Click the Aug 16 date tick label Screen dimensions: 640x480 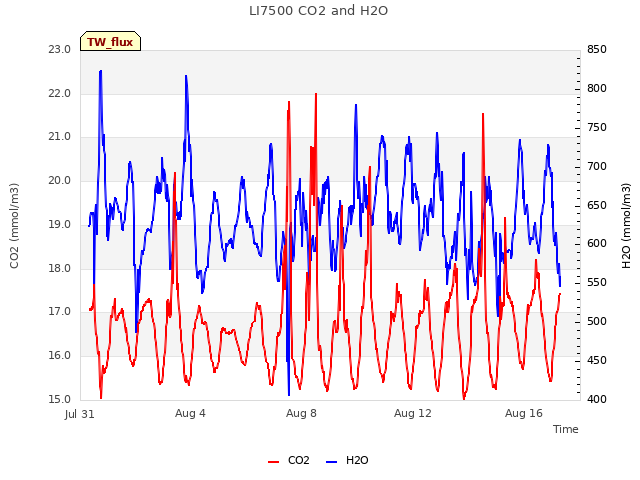pyautogui.click(x=524, y=413)
